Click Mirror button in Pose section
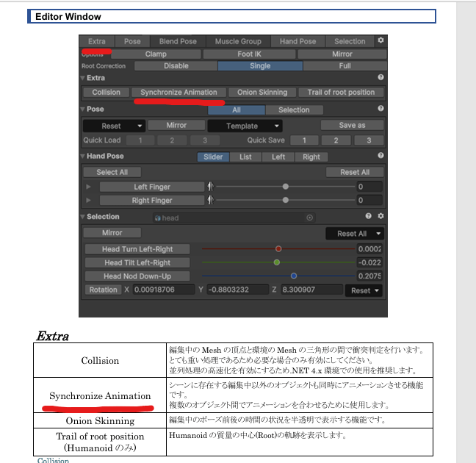 176,125
